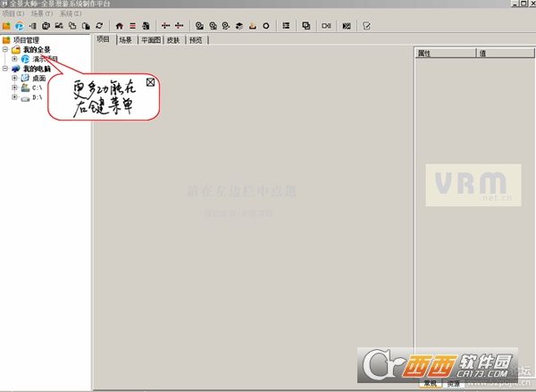
Task: Click the orange folder icon in toolbar
Action: pos(6,26)
